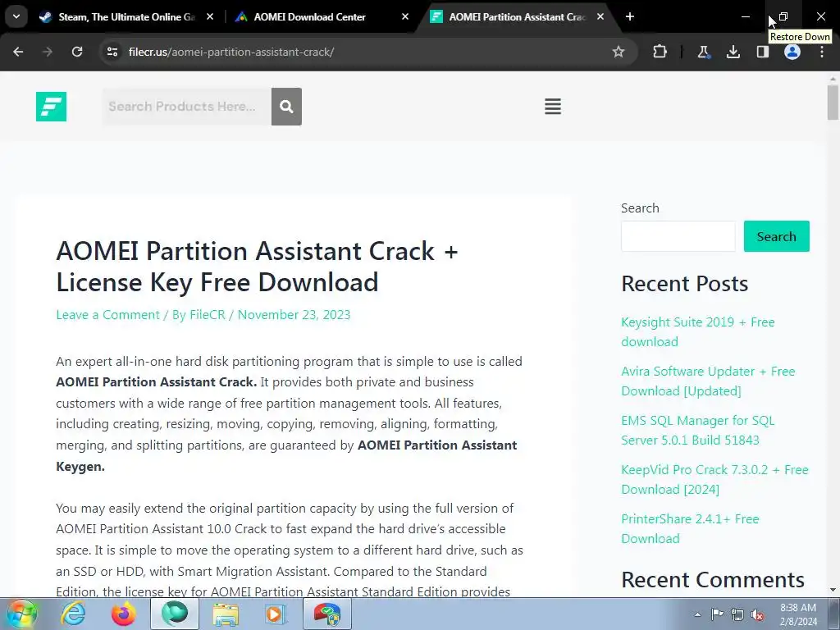Toggle the browser side panel
The height and width of the screenshot is (630, 840).
coord(762,52)
